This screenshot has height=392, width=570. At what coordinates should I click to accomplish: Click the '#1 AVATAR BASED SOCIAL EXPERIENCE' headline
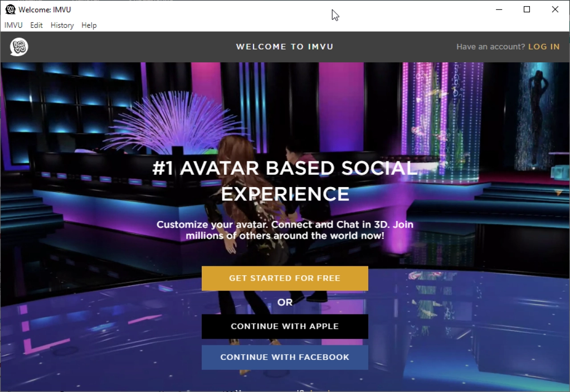285,181
